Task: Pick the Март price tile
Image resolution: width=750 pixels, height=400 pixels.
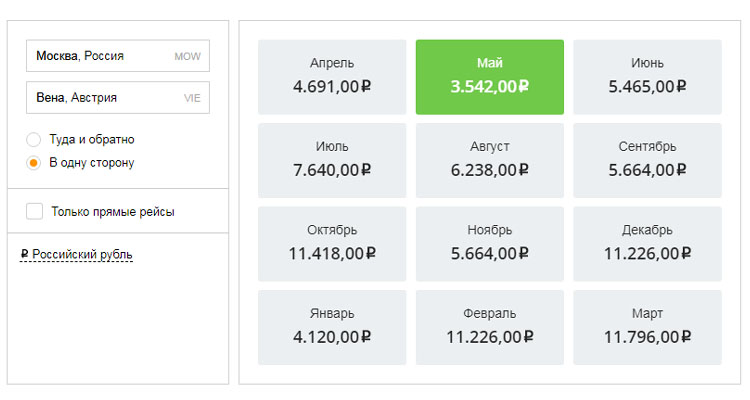Action: 647,327
